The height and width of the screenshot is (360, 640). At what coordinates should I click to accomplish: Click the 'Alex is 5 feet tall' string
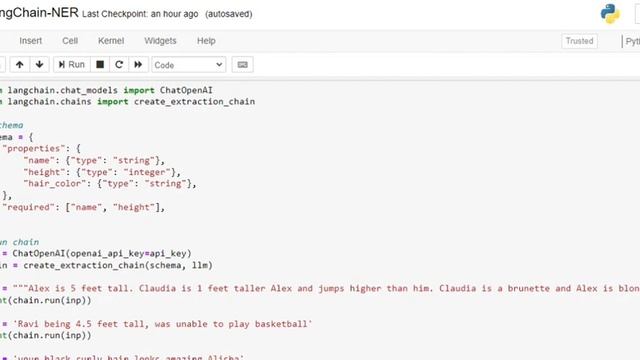click(x=326, y=289)
